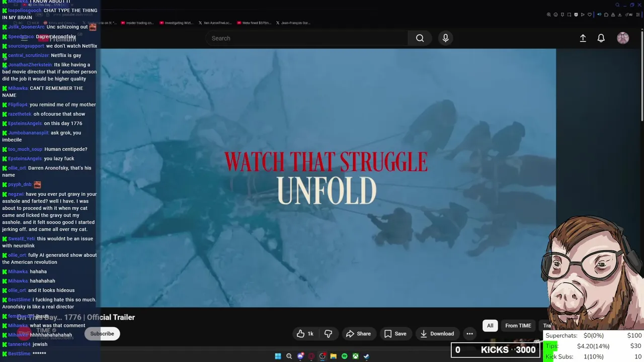The image size is (644, 362).
Task: Download the On This Day trailer
Action: coord(437,334)
